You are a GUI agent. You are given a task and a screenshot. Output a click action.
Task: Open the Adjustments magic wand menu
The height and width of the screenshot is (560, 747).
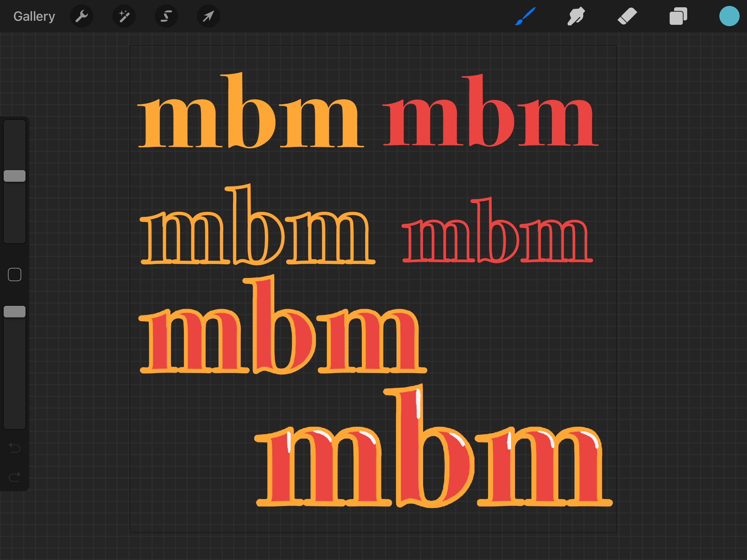point(124,16)
